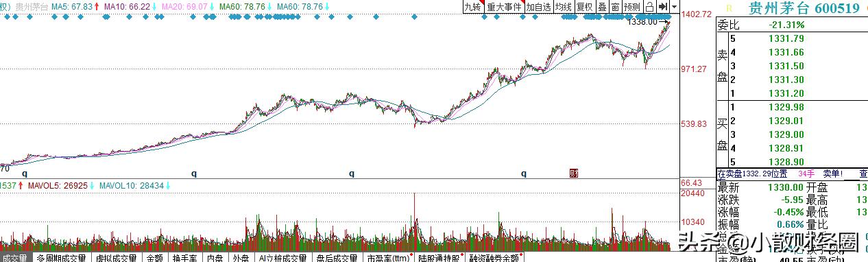Image resolution: width=868 pixels, height=262 pixels.
Task: Select the 金额 indicator tab
Action: coord(154,258)
